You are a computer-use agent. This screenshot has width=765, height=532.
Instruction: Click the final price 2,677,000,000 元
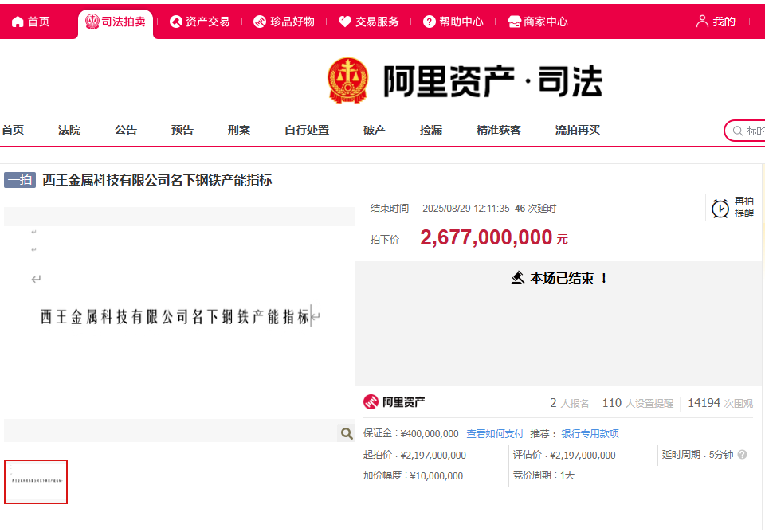494,237
